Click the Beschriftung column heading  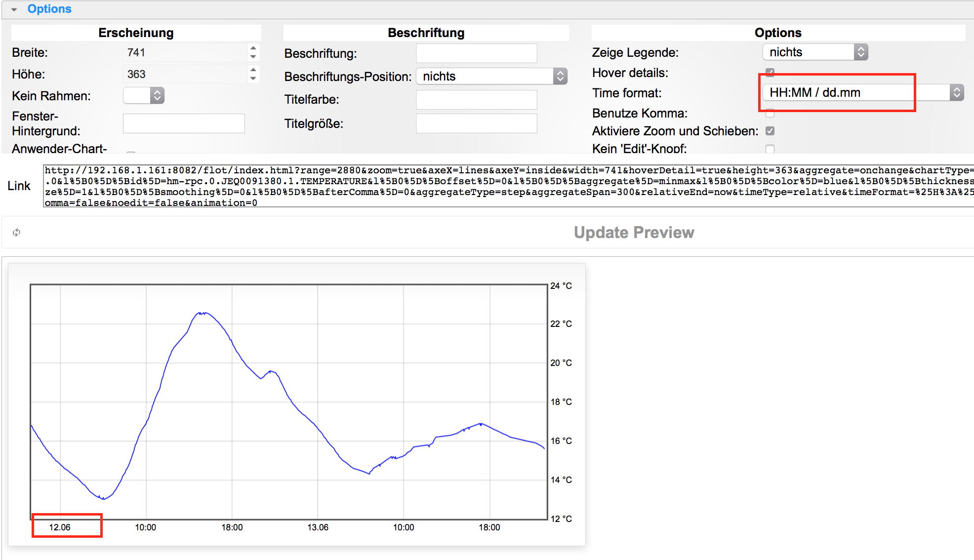pos(426,33)
